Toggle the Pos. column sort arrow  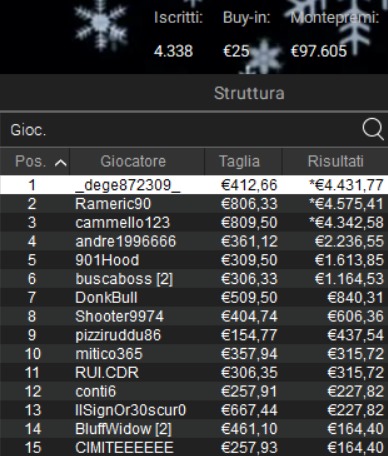[x=60, y=163]
